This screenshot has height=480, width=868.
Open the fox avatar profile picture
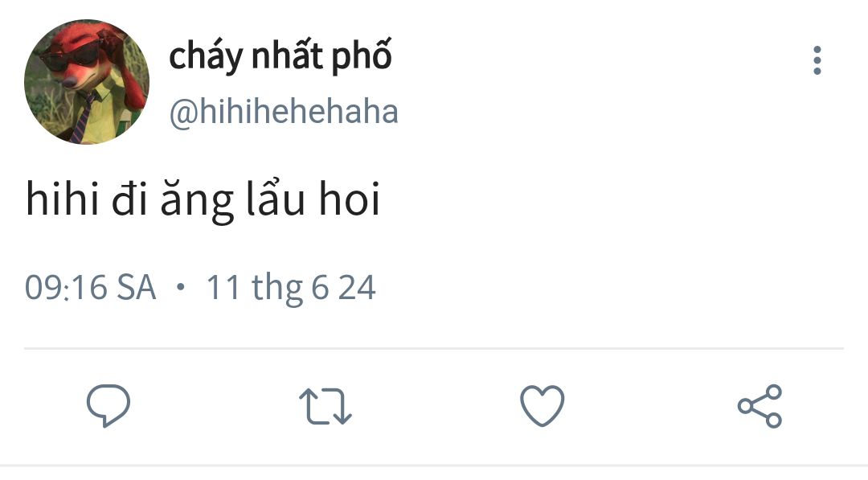click(87, 82)
